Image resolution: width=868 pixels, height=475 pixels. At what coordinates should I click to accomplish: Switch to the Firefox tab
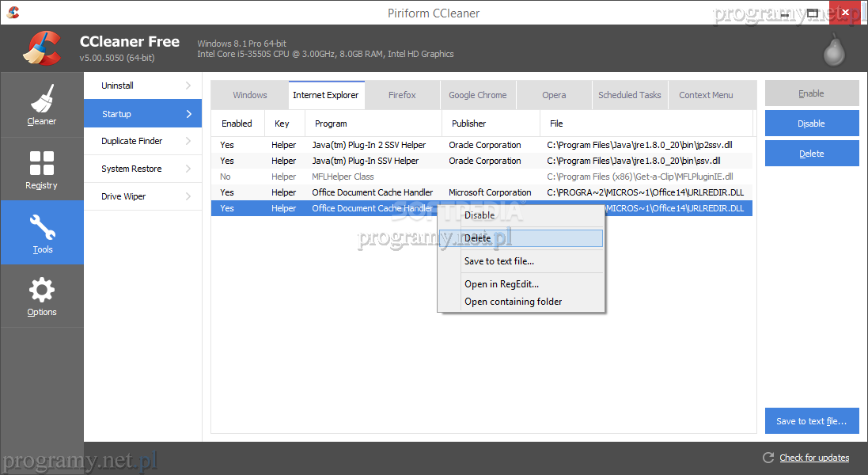(402, 95)
